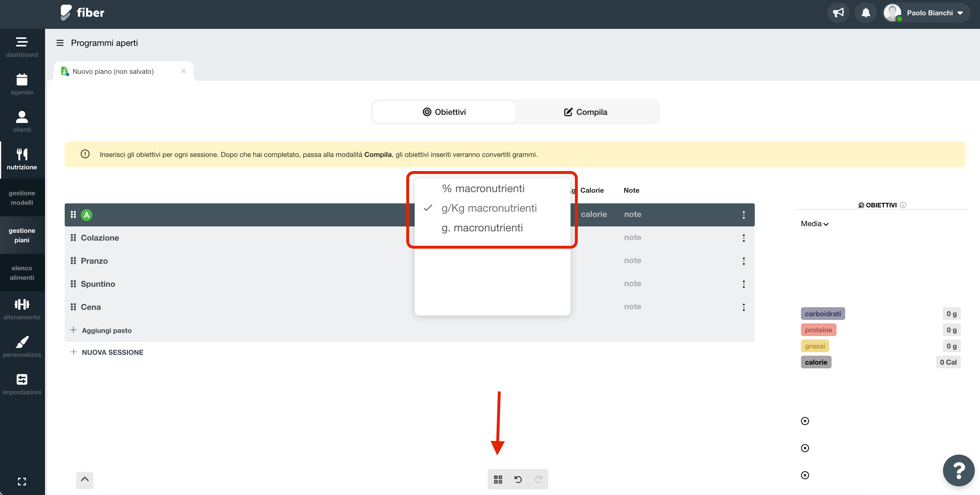Screen dimensions: 980x495
Task: Expand the Media dropdown
Action: click(815, 224)
